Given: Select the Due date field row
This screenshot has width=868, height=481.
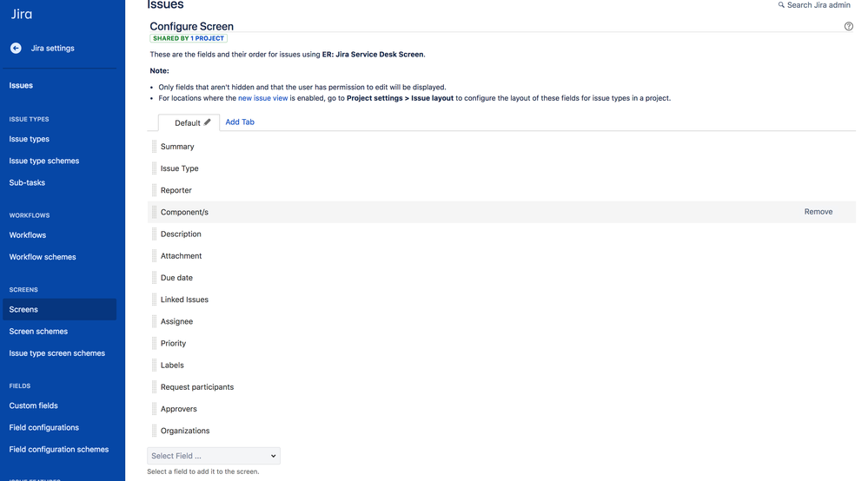Looking at the screenshot, I should coord(501,278).
